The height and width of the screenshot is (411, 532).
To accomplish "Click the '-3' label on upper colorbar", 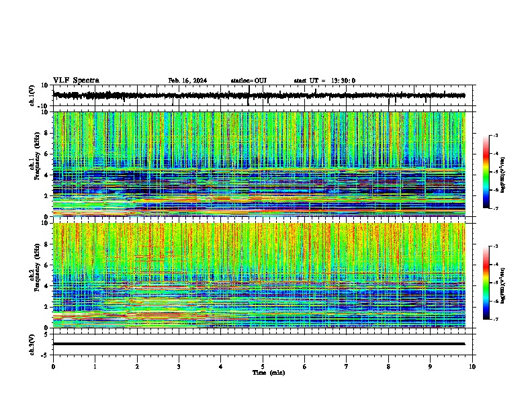I will coord(495,135).
